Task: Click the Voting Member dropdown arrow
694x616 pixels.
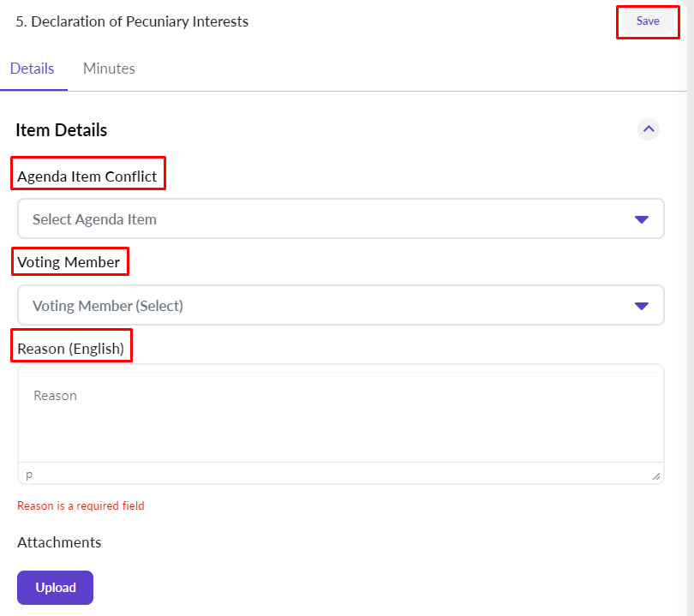Action: 641,306
